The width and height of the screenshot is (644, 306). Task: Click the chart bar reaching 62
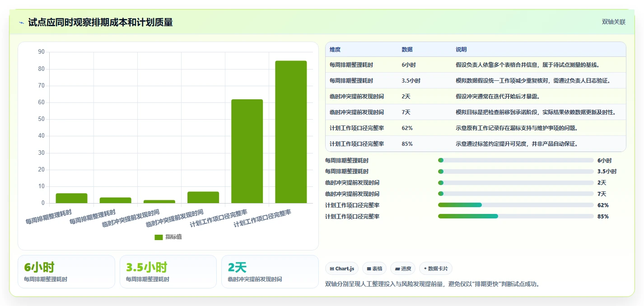point(247,151)
